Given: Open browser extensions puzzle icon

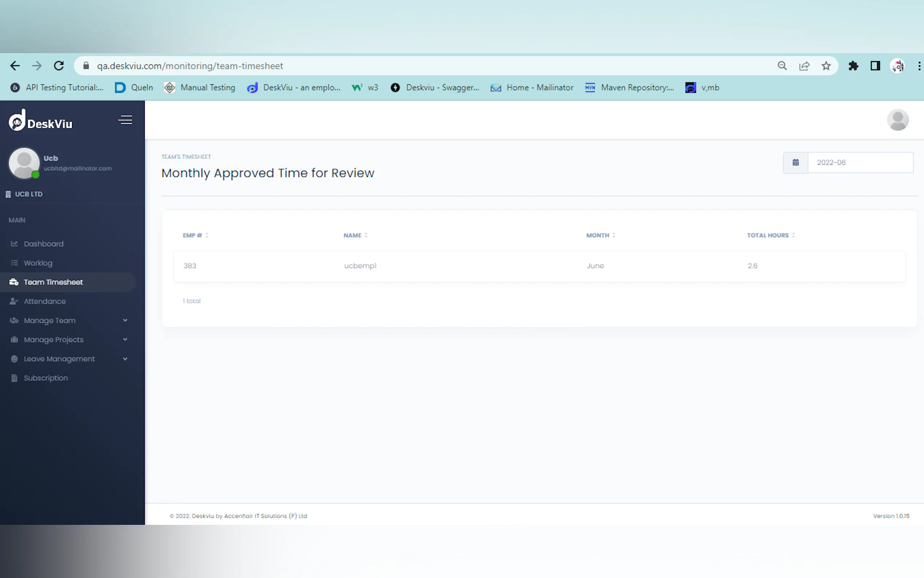Looking at the screenshot, I should tap(853, 66).
